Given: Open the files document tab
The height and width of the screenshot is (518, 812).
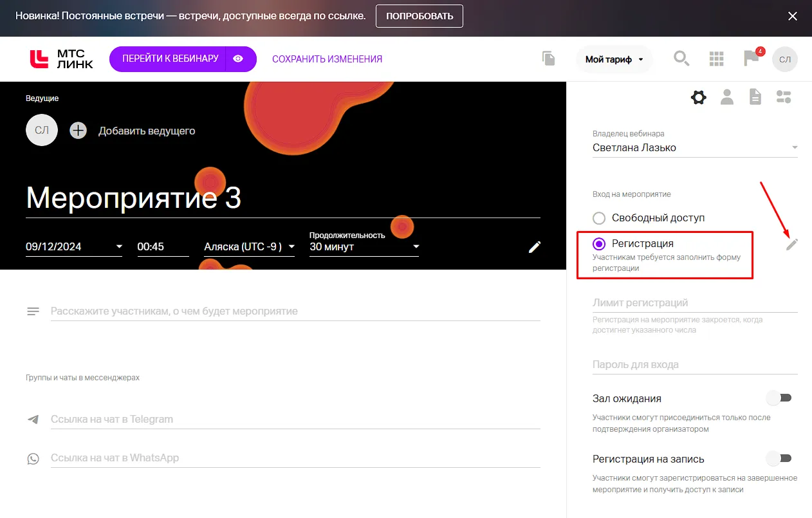Looking at the screenshot, I should (x=755, y=97).
